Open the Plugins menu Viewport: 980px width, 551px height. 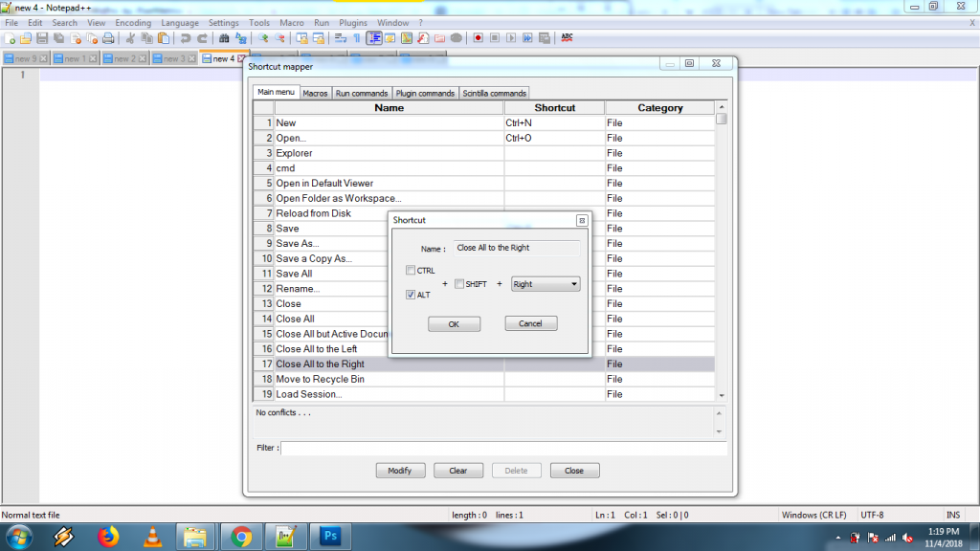353,23
